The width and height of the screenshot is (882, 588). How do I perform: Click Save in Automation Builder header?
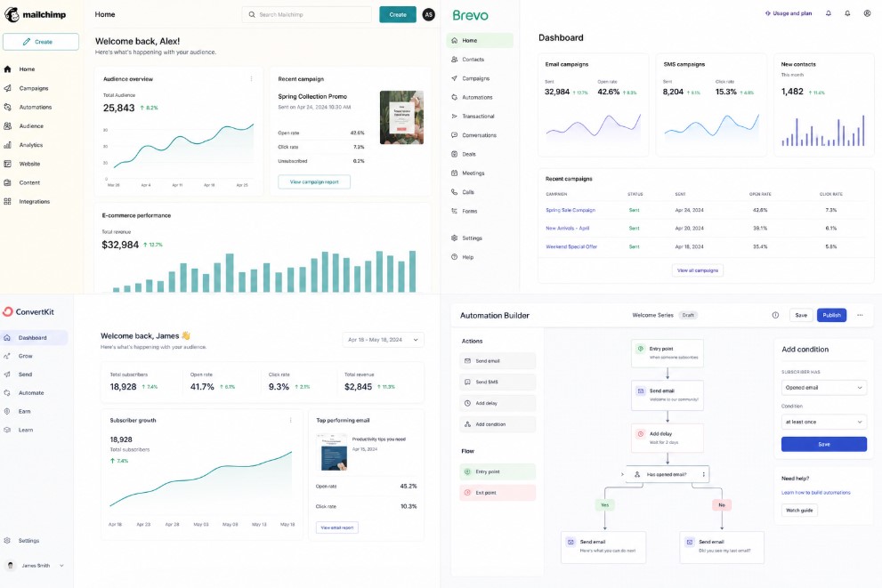[801, 316]
